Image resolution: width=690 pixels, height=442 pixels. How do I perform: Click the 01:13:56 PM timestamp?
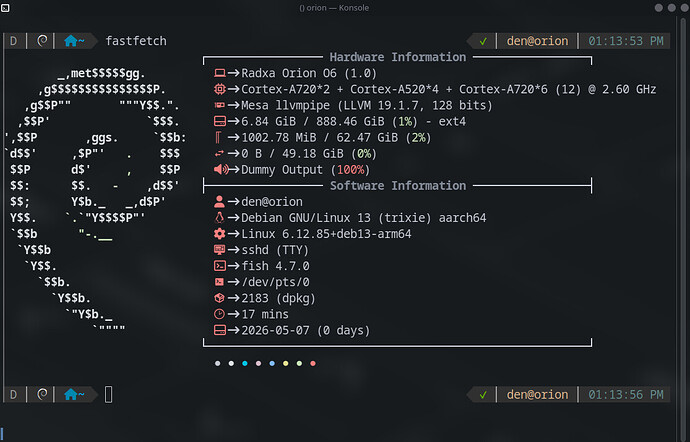(x=626, y=394)
